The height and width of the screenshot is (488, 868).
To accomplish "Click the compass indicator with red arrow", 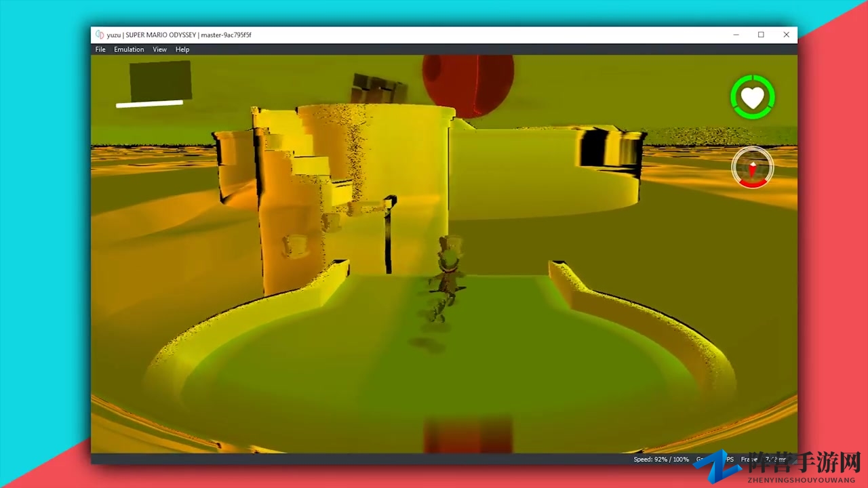I will [753, 167].
